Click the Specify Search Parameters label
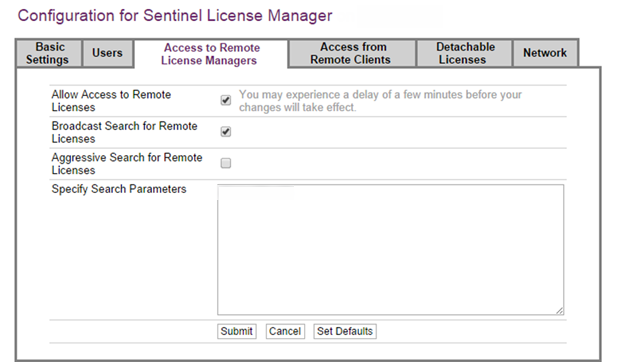The width and height of the screenshot is (624, 362). (x=119, y=189)
